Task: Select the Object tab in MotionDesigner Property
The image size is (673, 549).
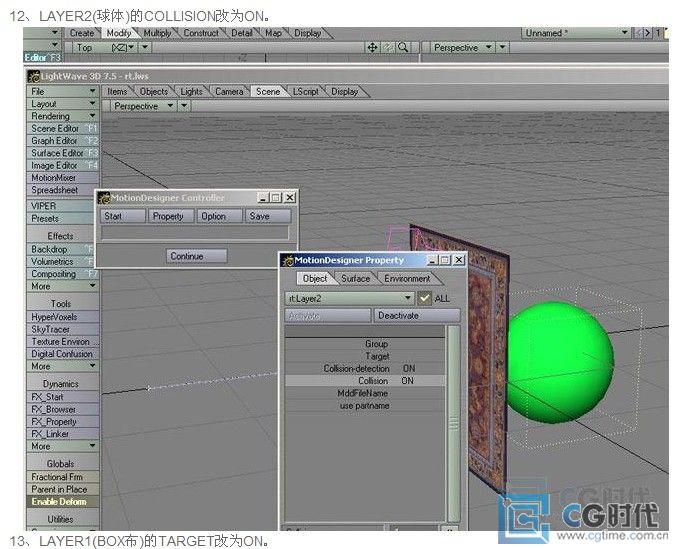Action: (x=315, y=279)
